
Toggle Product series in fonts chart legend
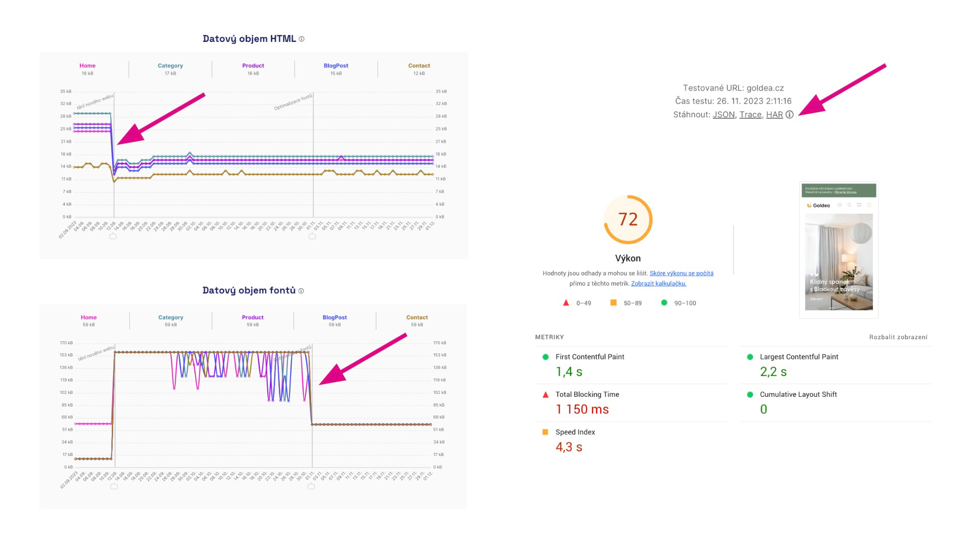[x=253, y=317]
